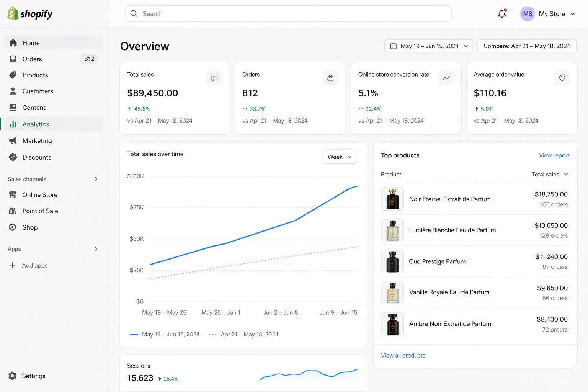Screen dimensions: 588x392
Task: Select Analytics in the sidebar
Action: click(53, 124)
